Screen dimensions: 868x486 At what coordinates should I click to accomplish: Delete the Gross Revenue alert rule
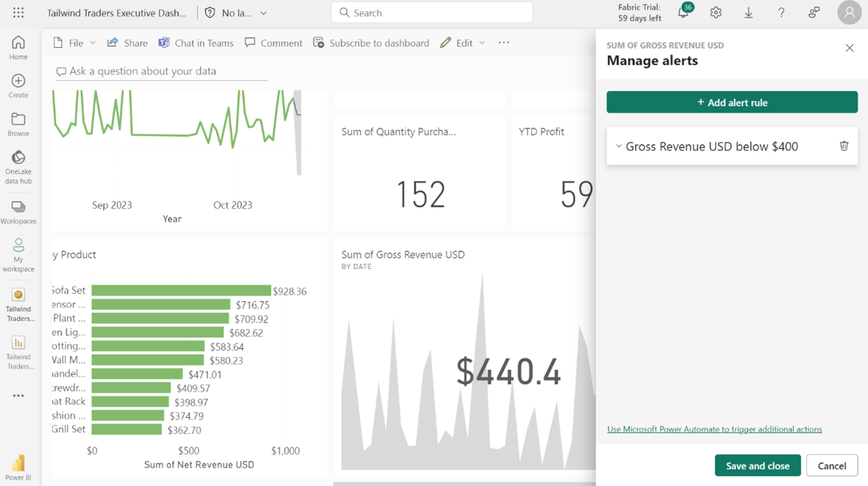click(x=843, y=147)
